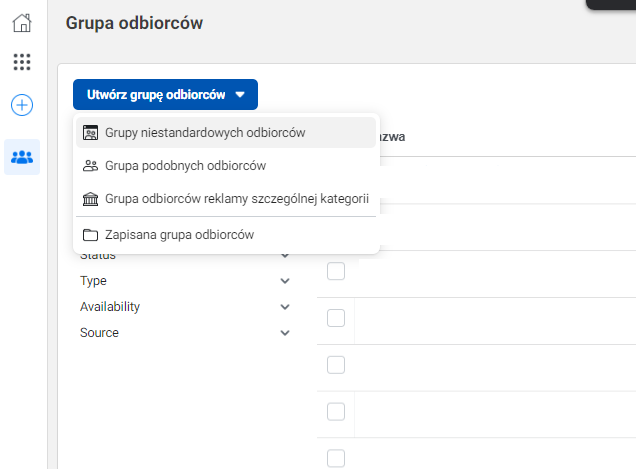Open the nine-dot all tools grid
The image size is (636, 469).
22,62
